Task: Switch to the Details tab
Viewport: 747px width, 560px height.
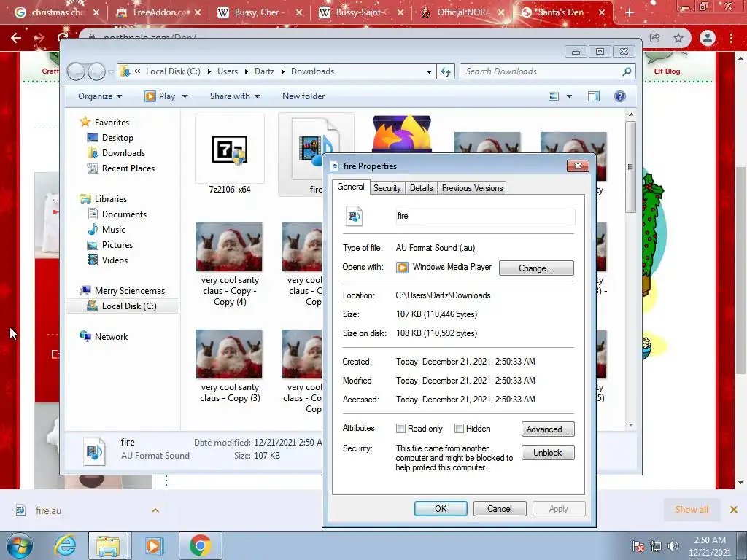Action: point(421,188)
